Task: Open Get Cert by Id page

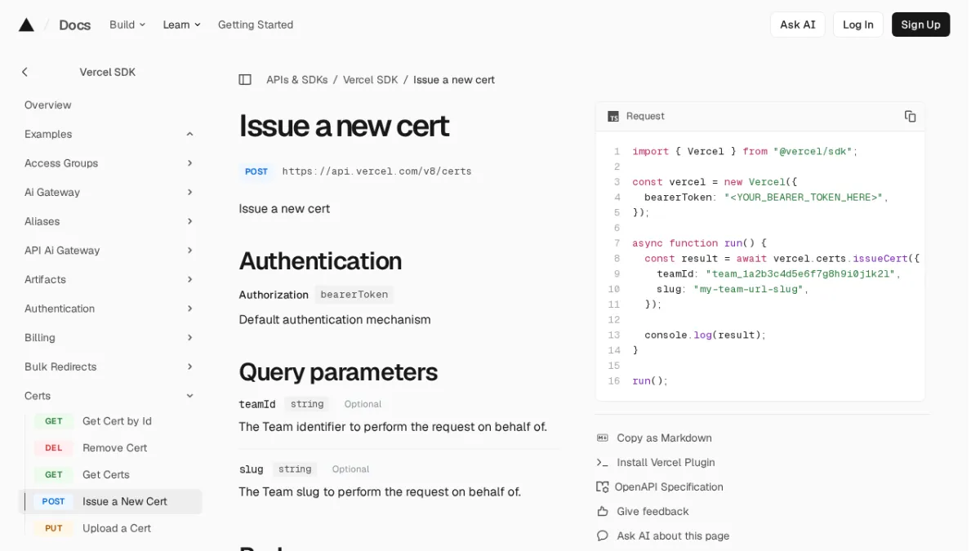Action: click(x=117, y=421)
